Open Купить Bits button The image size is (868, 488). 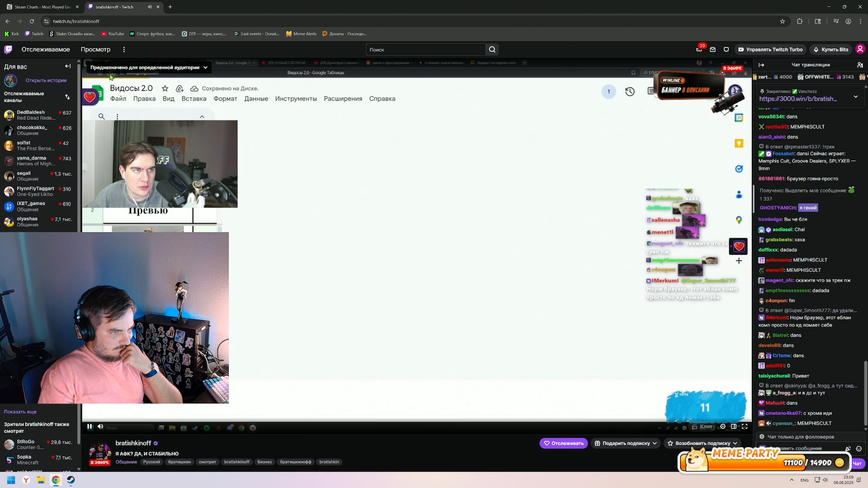pos(831,50)
